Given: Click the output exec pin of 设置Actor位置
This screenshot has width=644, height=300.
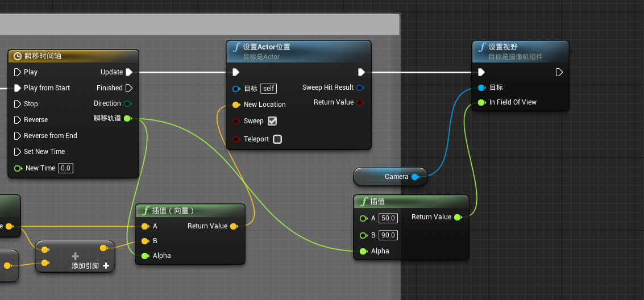Looking at the screenshot, I should 362,72.
